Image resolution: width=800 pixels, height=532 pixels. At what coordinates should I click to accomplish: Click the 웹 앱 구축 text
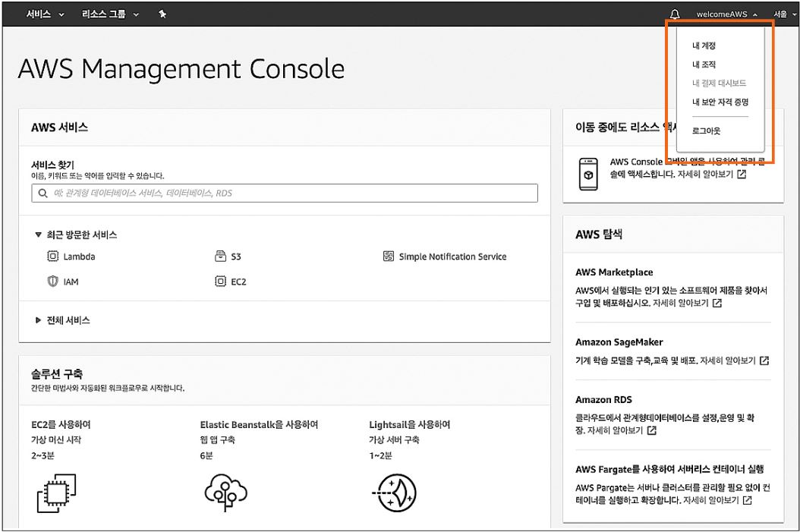click(217, 439)
